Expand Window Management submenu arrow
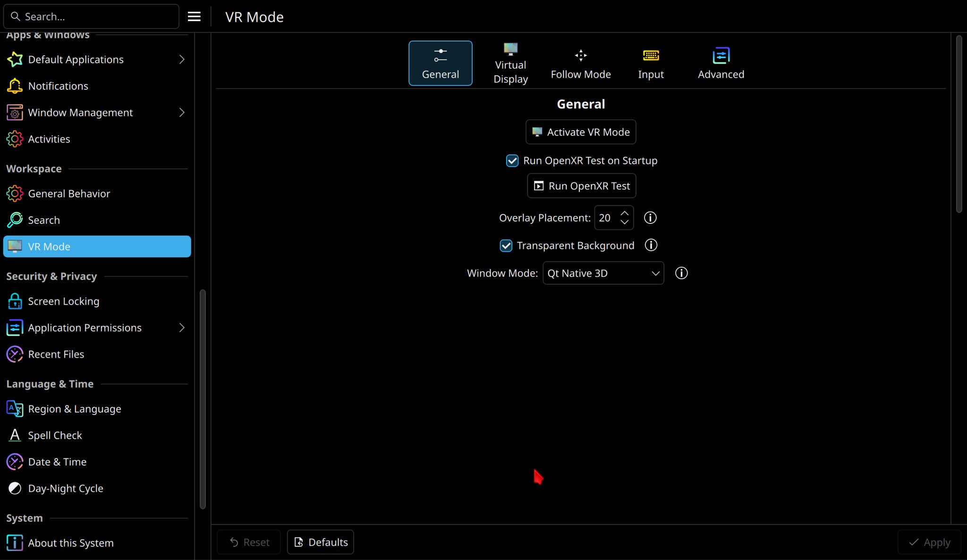Image resolution: width=967 pixels, height=560 pixels. (182, 112)
